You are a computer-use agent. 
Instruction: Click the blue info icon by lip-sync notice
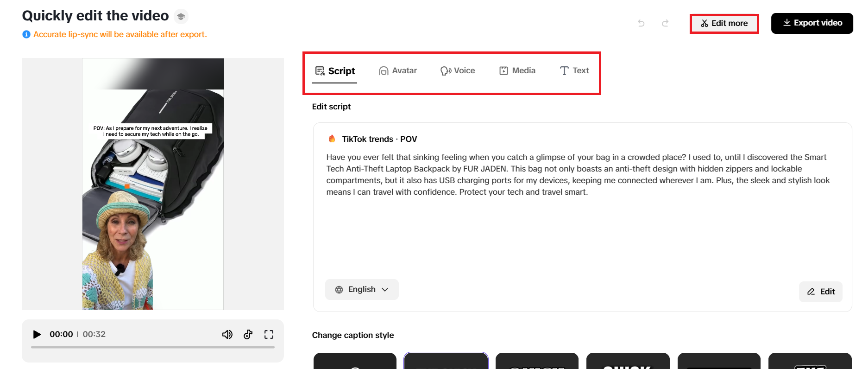[26, 34]
